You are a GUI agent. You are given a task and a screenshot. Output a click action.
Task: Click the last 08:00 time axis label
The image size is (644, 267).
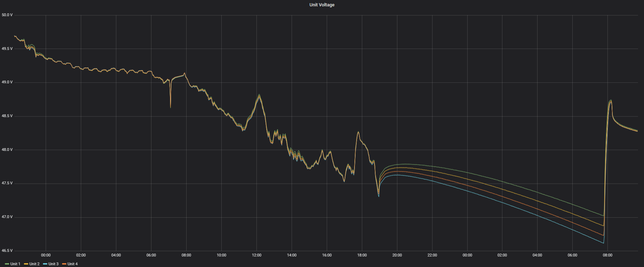coord(607,255)
